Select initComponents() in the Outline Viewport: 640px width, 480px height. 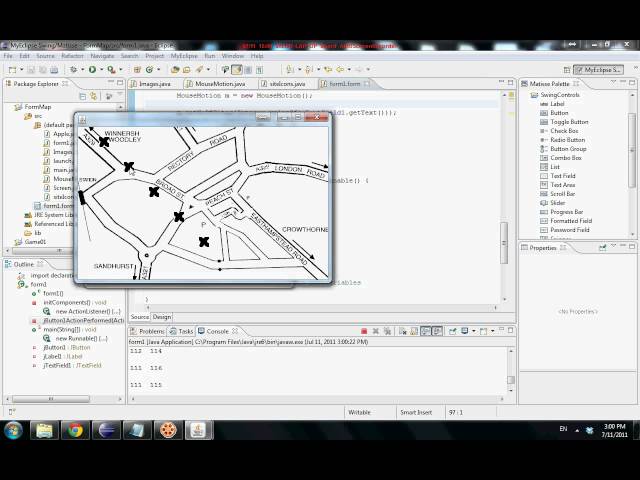coord(69,302)
